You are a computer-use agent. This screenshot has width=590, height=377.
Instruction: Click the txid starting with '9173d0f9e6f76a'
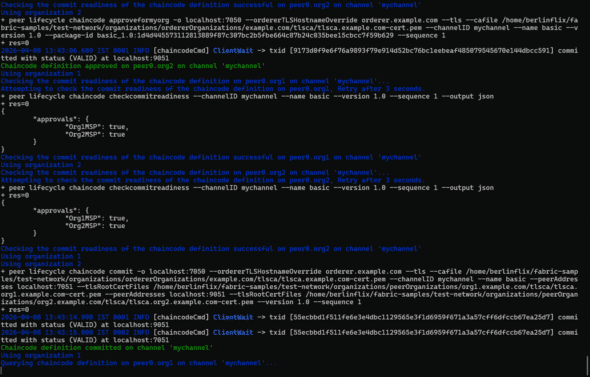click(x=421, y=50)
